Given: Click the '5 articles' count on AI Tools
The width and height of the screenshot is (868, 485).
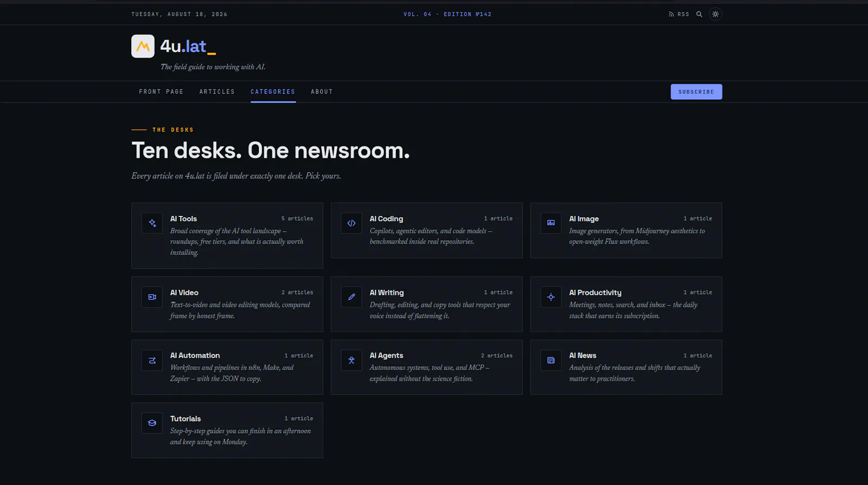Looking at the screenshot, I should point(297,219).
